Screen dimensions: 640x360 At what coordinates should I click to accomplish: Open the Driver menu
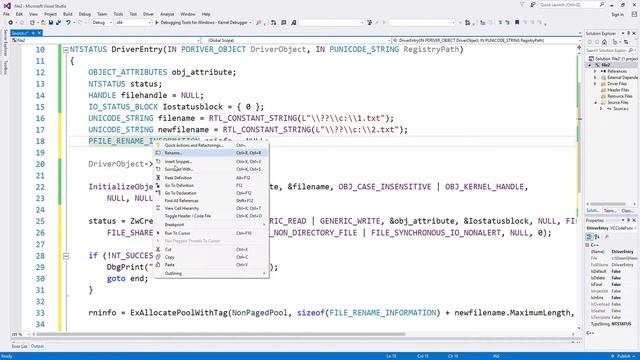[148, 14]
